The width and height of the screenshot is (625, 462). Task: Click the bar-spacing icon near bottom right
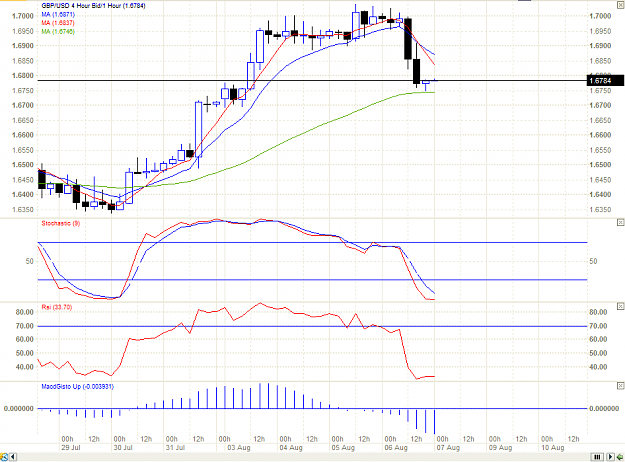[x=597, y=457]
